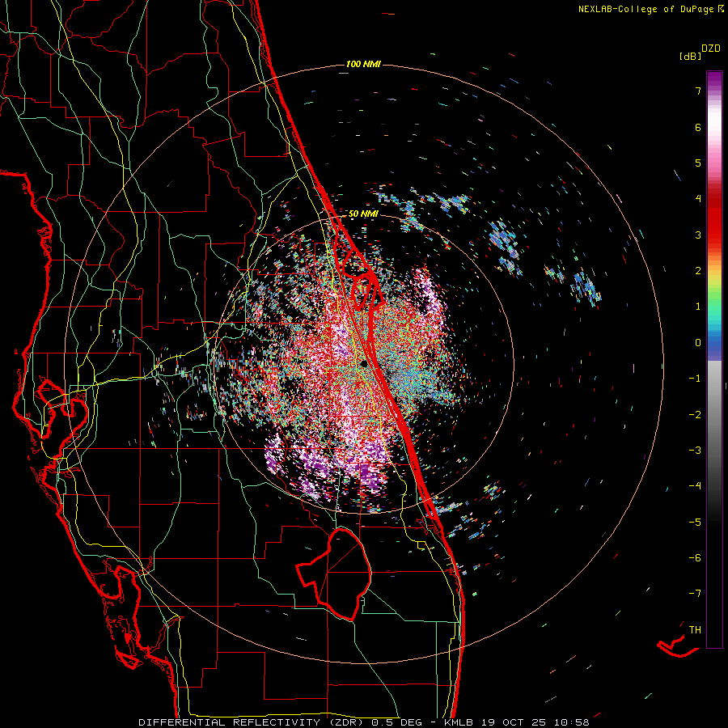Image resolution: width=728 pixels, height=728 pixels.
Task: Click the 2 value on the dB scale
Action: pos(698,271)
